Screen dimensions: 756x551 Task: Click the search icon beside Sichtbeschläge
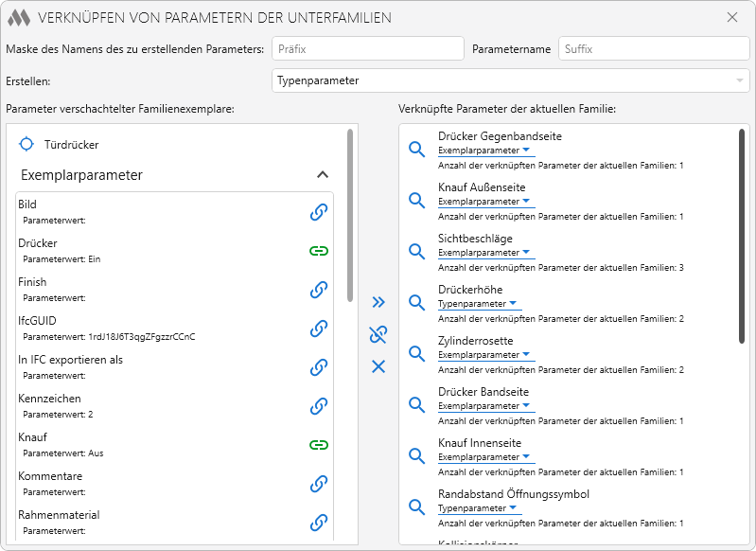coord(416,252)
